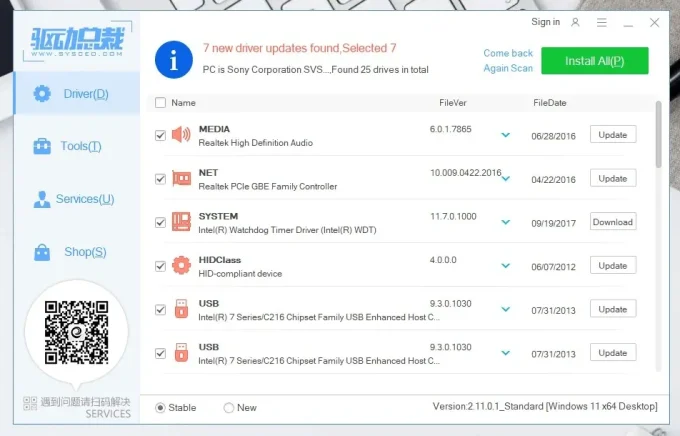Viewport: 680px width, 436px height.
Task: Open the hamburger menu in title bar
Action: (601, 22)
